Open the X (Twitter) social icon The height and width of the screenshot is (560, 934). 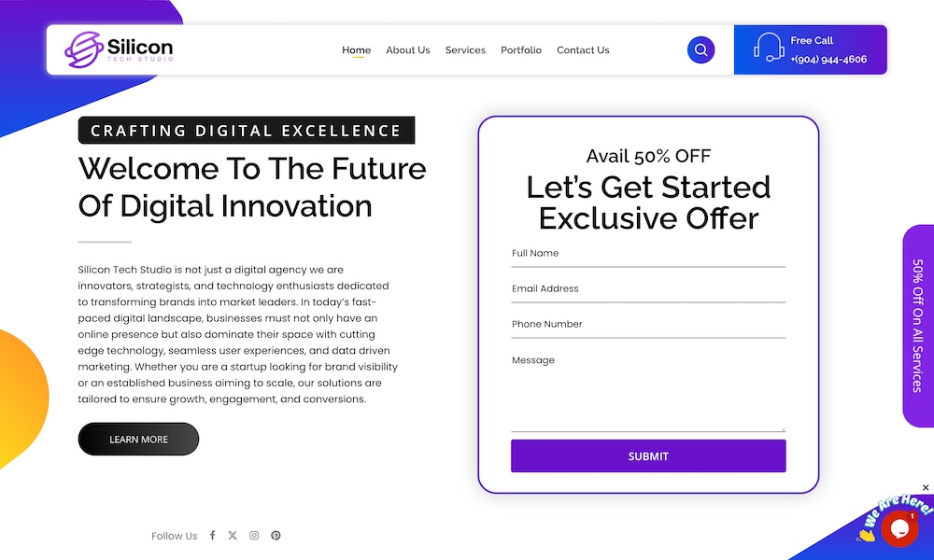233,536
